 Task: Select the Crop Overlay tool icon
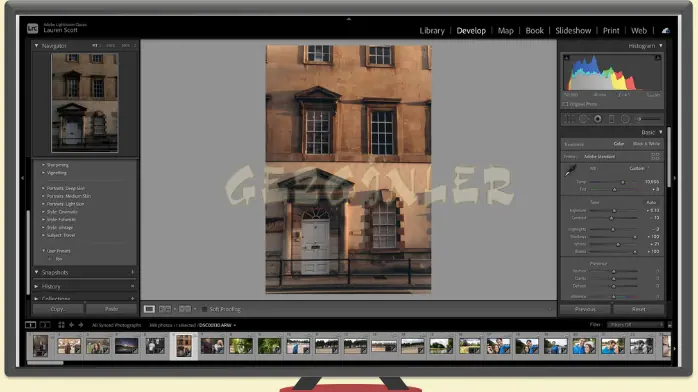[x=568, y=119]
